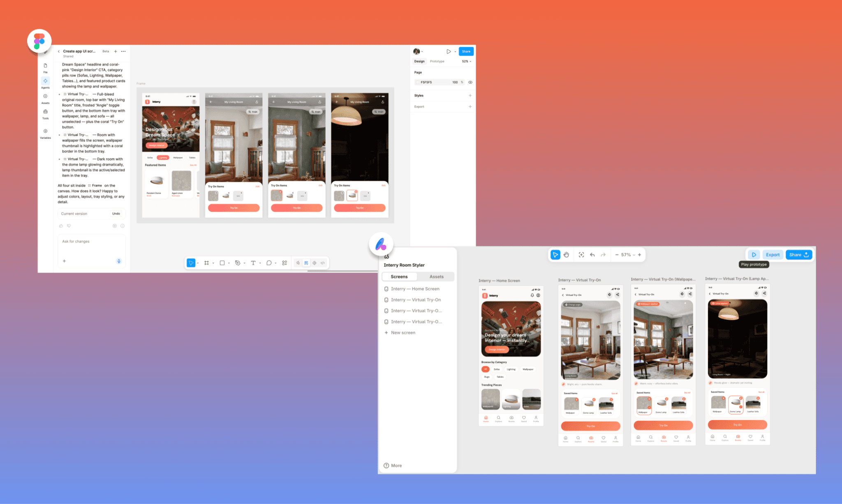Viewport: 842px width, 504px height.
Task: Open the Tools panel in Figma sidebar
Action: pyautogui.click(x=45, y=113)
